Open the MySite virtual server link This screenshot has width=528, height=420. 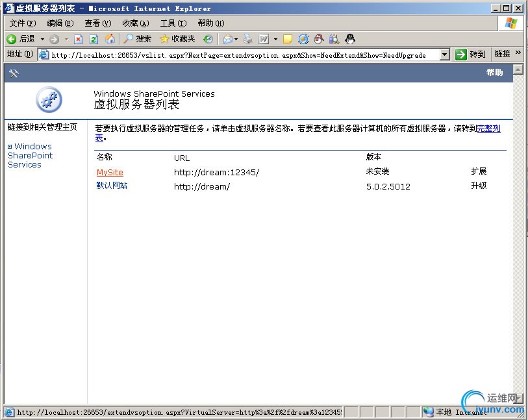click(110, 172)
